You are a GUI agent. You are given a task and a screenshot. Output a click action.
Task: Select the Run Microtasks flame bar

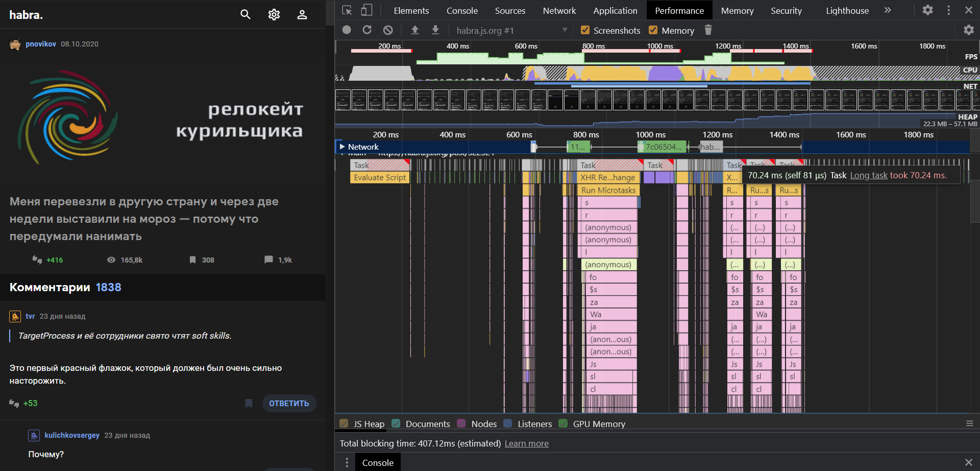(608, 190)
